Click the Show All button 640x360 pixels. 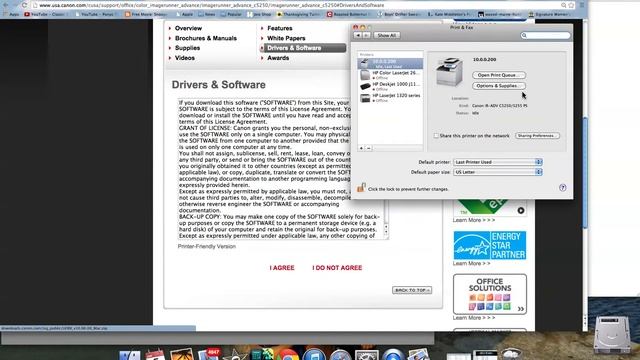click(387, 36)
